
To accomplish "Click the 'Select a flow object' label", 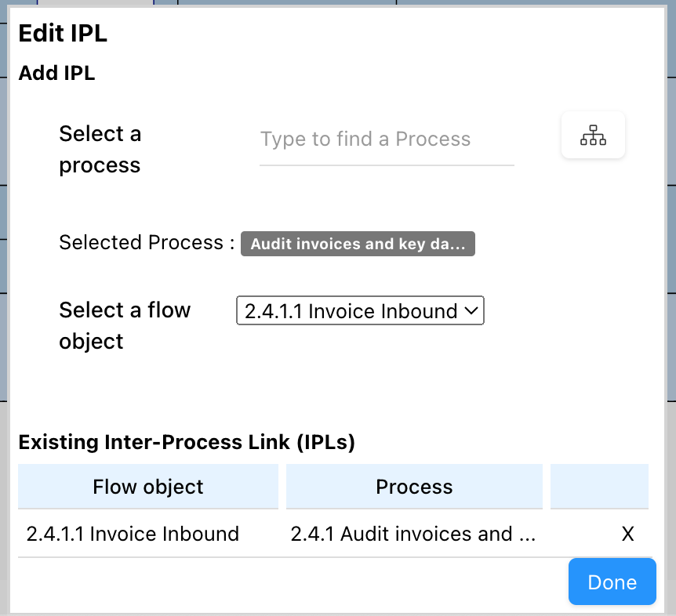I will click(x=125, y=325).
